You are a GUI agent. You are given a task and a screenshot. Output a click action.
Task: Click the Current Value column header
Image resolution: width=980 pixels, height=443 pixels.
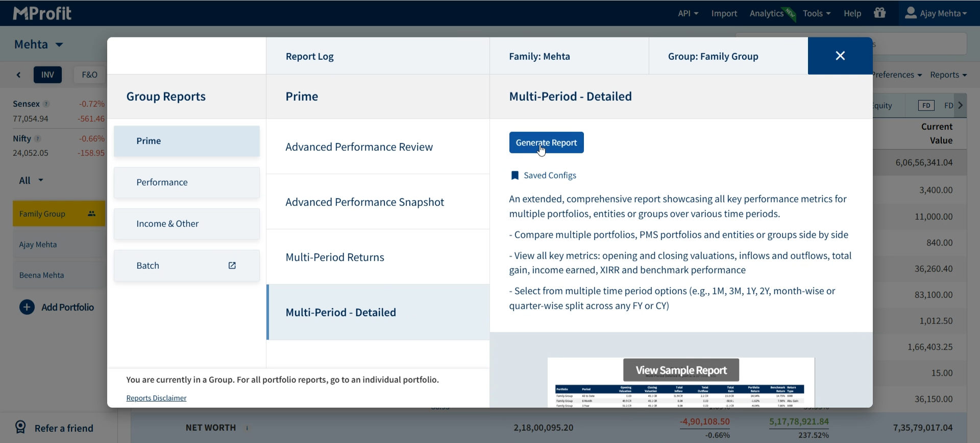pyautogui.click(x=937, y=133)
